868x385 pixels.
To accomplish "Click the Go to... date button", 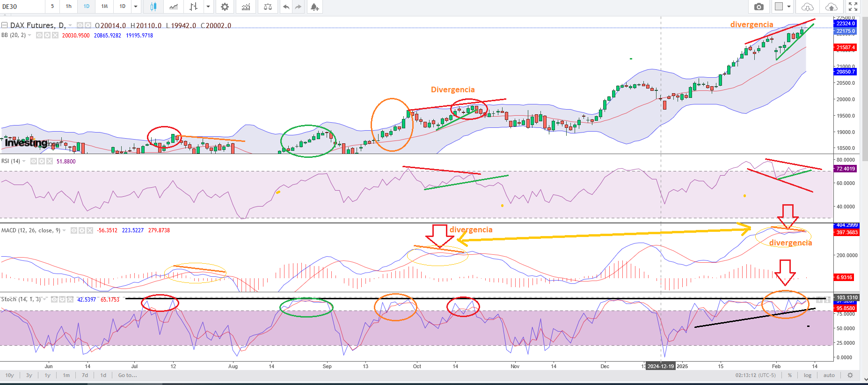I will [x=127, y=375].
